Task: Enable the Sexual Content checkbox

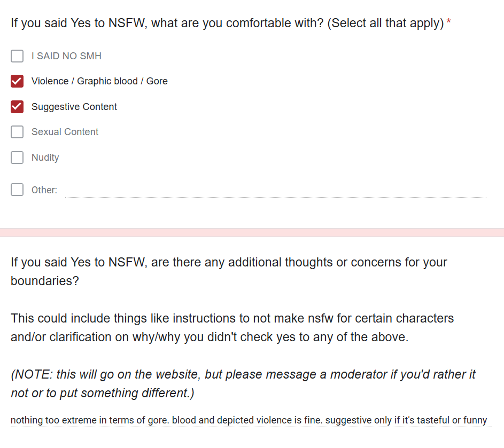Action: coord(17,132)
